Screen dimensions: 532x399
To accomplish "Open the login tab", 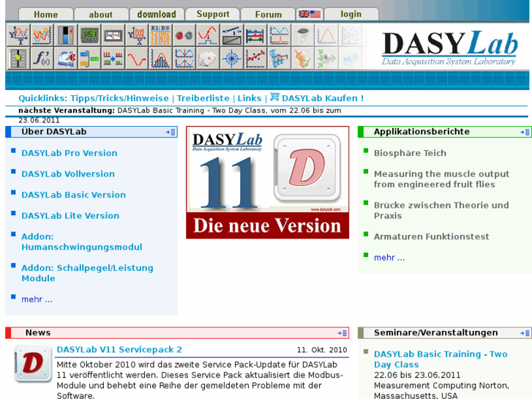I will coord(351,14).
